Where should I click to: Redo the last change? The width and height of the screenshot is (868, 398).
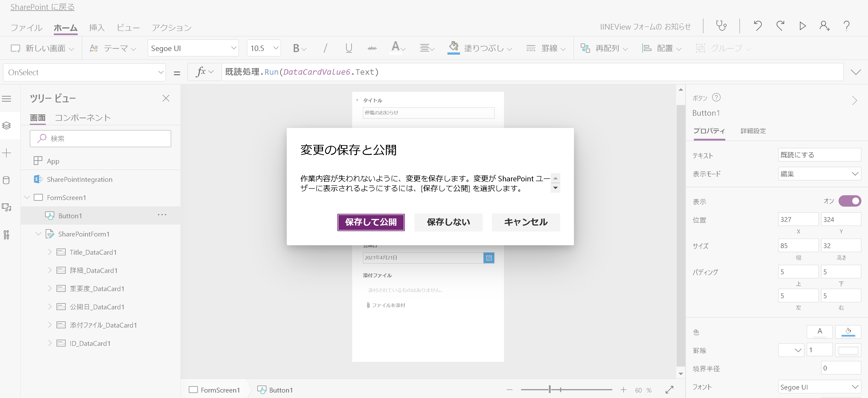(780, 26)
